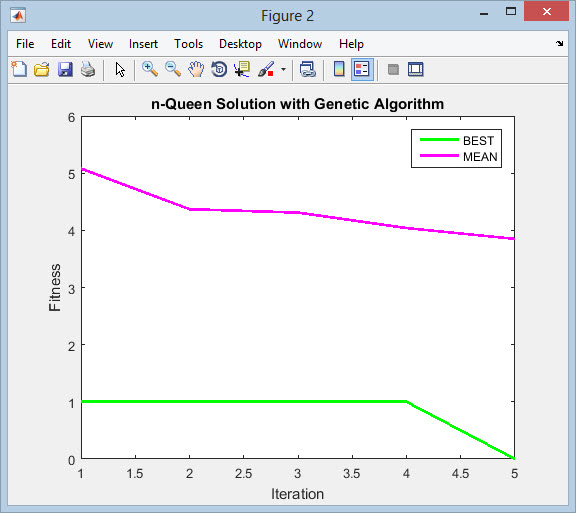
Task: Click the Show Plot Tools button
Action: pyautogui.click(x=415, y=69)
